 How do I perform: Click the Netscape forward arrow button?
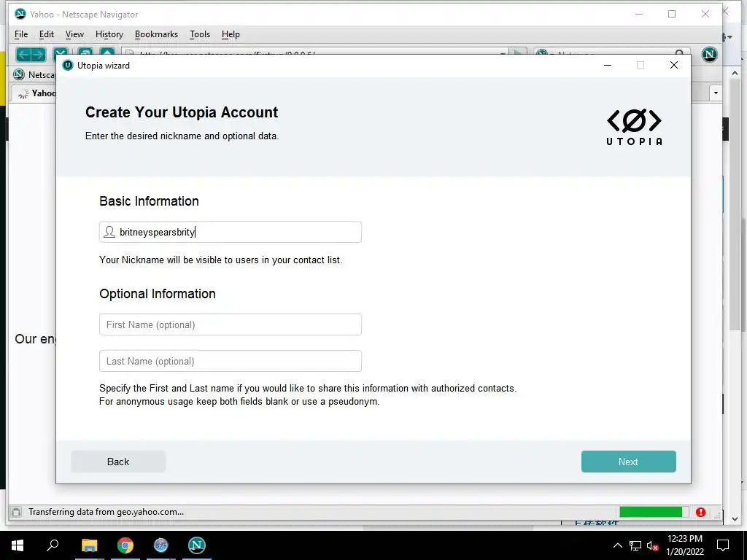click(x=39, y=54)
